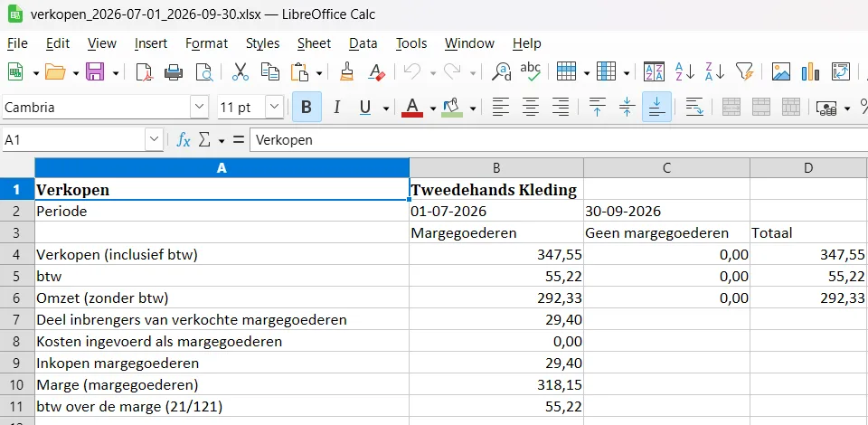Open Find and Replace icon
Image resolution: width=868 pixels, height=425 pixels.
click(x=502, y=72)
